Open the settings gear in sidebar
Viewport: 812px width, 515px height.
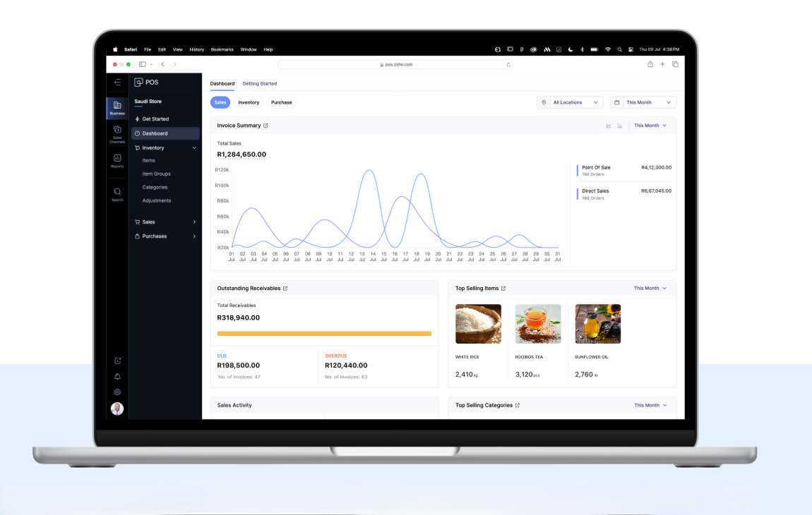(117, 392)
